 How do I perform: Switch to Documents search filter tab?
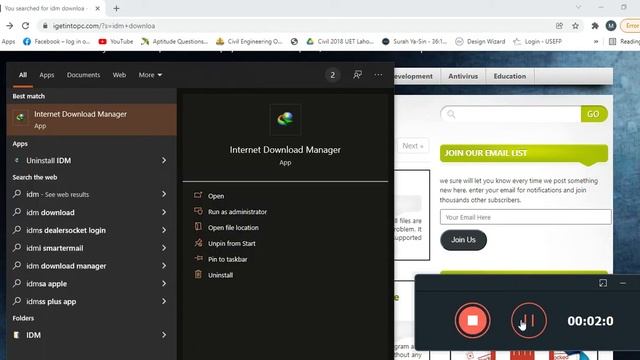[x=83, y=75]
